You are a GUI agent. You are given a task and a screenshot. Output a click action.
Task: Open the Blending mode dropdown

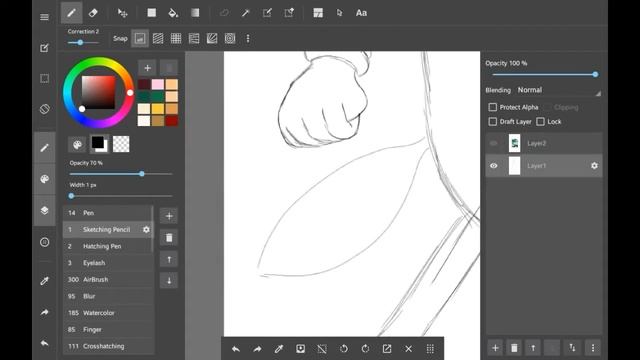559,90
